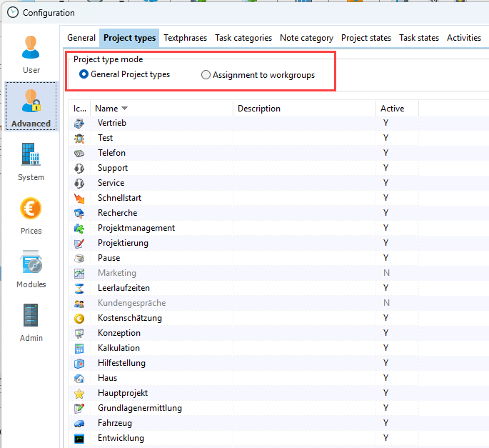Sort list by Name column arrow
This screenshot has height=448, width=489.
click(125, 109)
